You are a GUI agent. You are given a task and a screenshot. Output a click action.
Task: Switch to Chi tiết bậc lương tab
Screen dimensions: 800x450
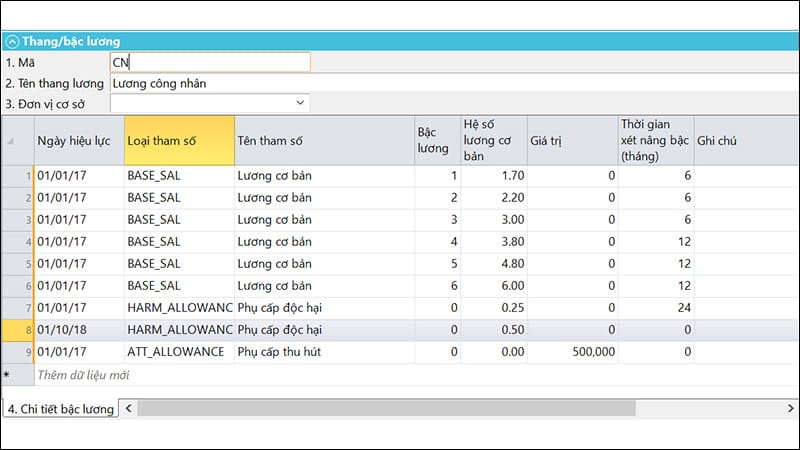61,409
